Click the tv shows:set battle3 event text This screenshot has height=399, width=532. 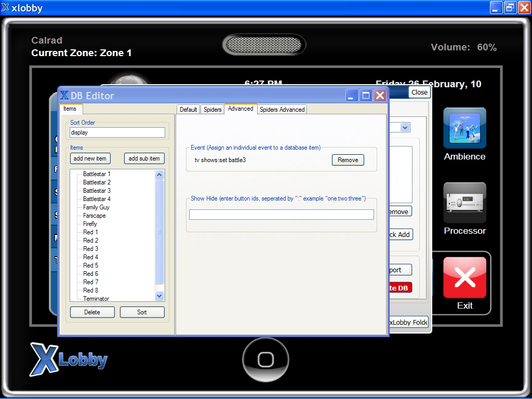pos(220,160)
